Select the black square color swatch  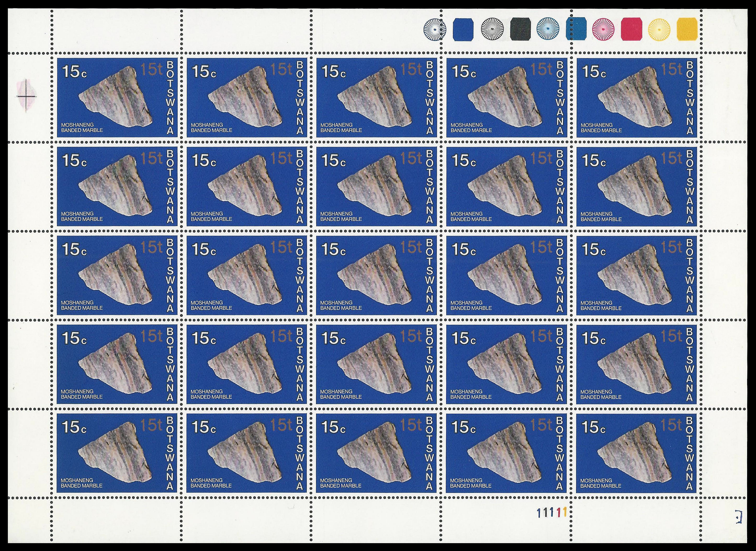point(520,29)
